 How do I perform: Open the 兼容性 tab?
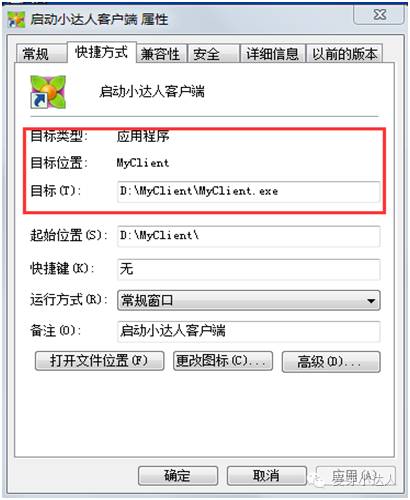(162, 54)
